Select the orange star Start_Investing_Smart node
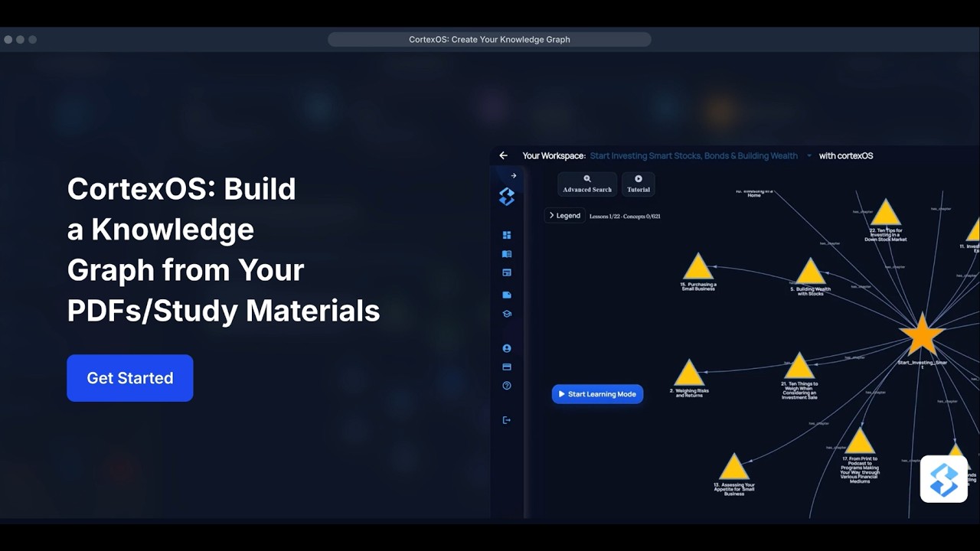Viewport: 980px width, 551px height. [x=922, y=334]
